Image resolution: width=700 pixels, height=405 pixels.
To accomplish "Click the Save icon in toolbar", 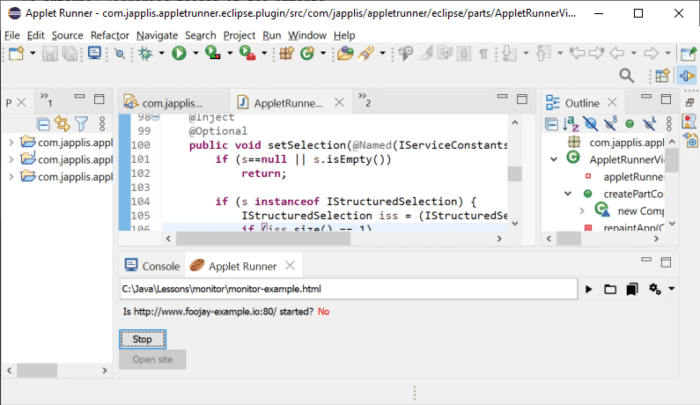I will click(50, 54).
